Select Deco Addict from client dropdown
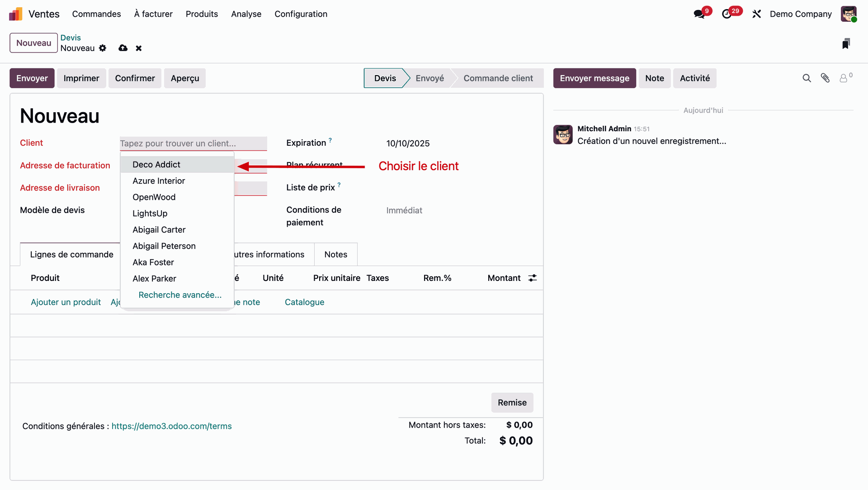The width and height of the screenshot is (868, 490). coord(156,165)
